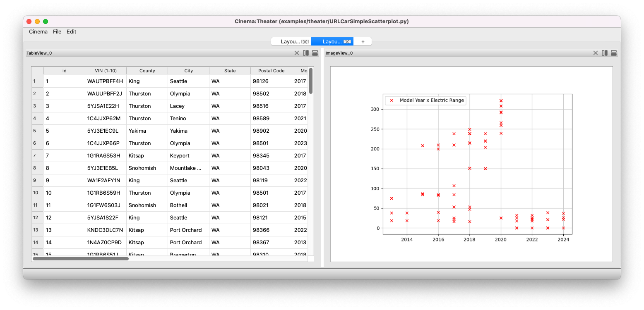Select the VIN (1-10) column header
This screenshot has height=310, width=644.
(106, 71)
